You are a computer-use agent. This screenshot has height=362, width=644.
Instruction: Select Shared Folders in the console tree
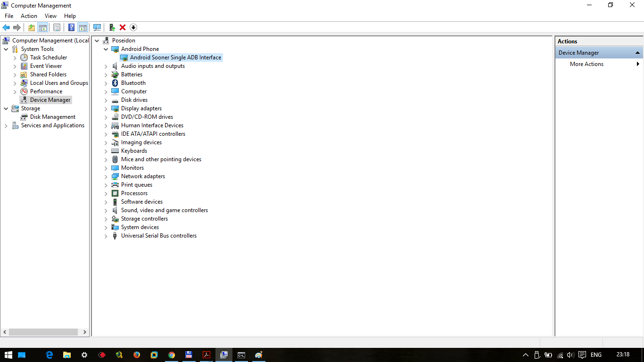[x=48, y=74]
